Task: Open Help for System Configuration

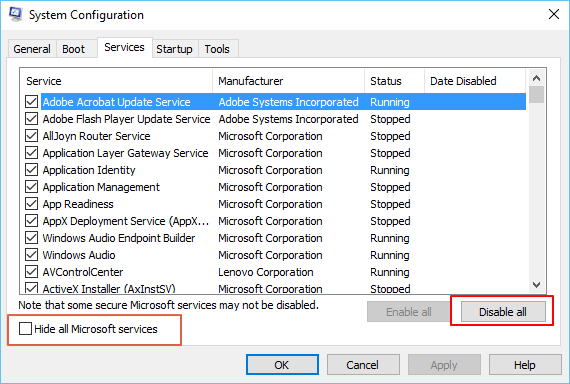Action: click(x=525, y=365)
